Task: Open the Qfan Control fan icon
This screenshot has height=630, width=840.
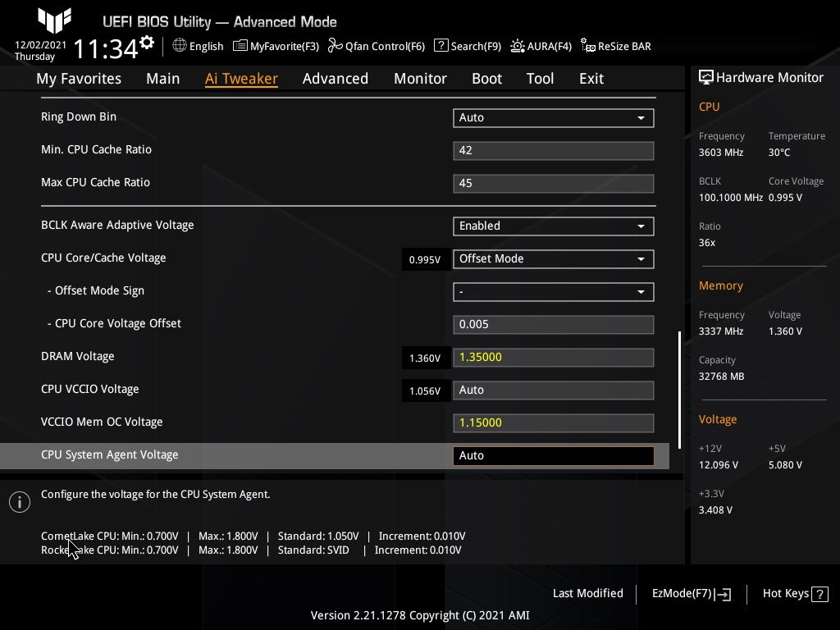Action: pos(335,46)
